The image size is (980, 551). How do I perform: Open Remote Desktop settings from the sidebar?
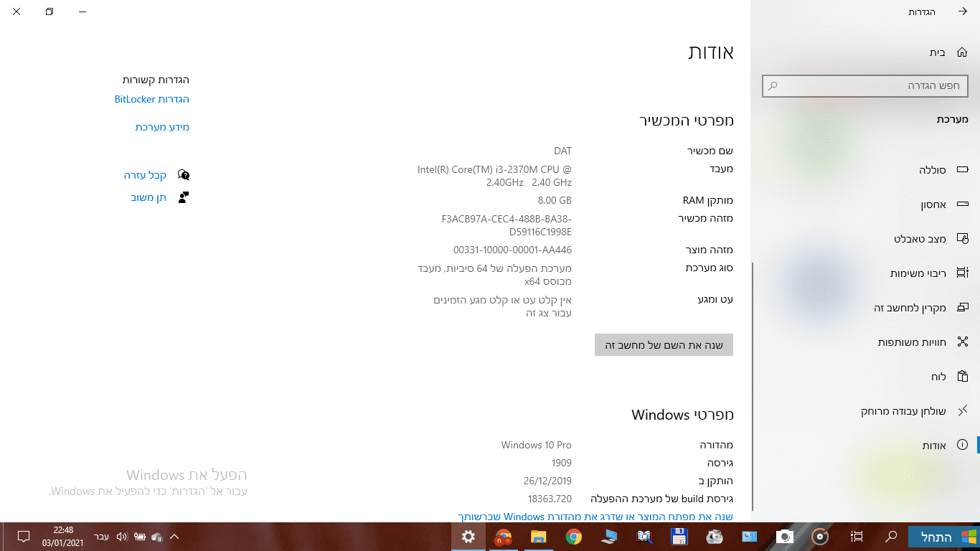[908, 410]
